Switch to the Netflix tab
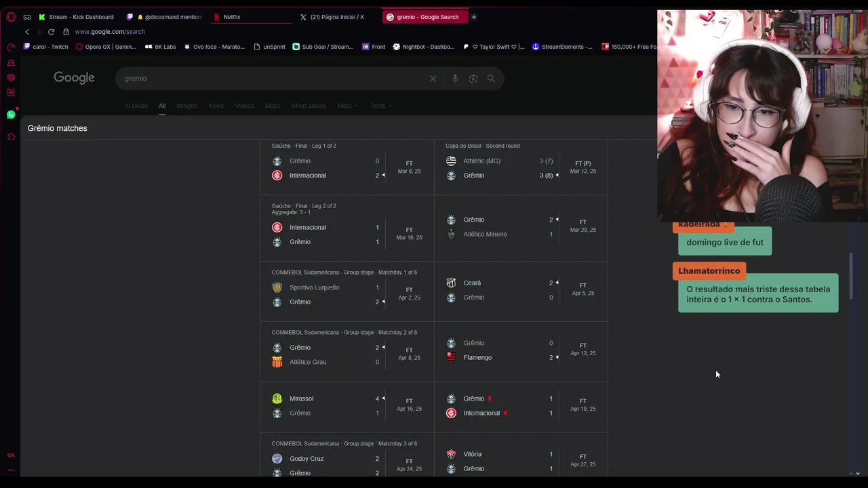The width and height of the screenshot is (868, 488). pyautogui.click(x=251, y=17)
